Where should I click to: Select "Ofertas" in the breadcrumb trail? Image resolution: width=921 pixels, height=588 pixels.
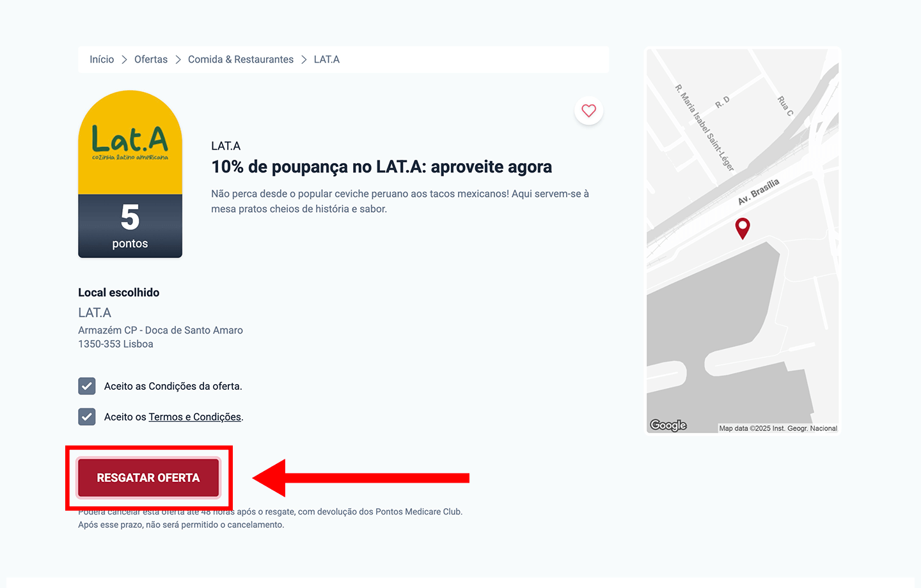click(x=150, y=59)
